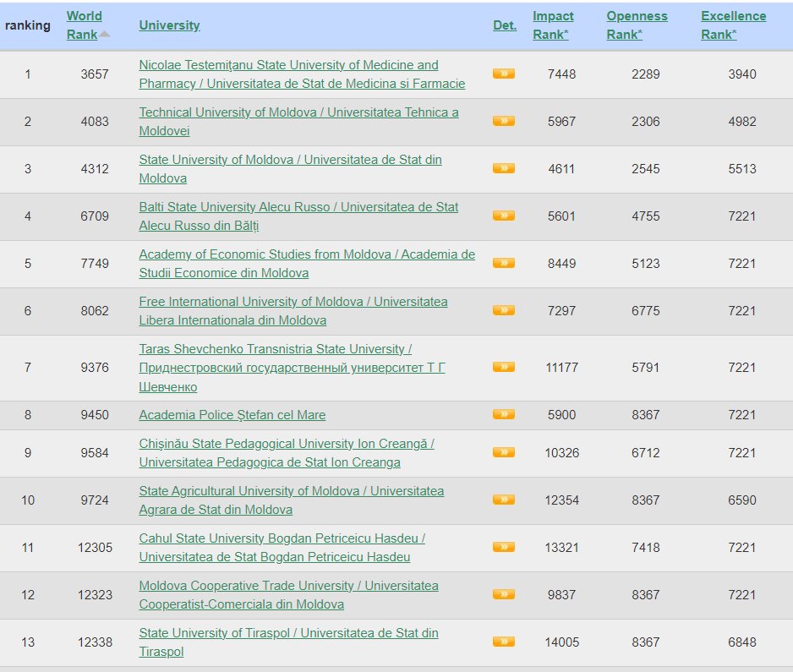
Task: Sort table by World Rank column
Action: coord(84,25)
